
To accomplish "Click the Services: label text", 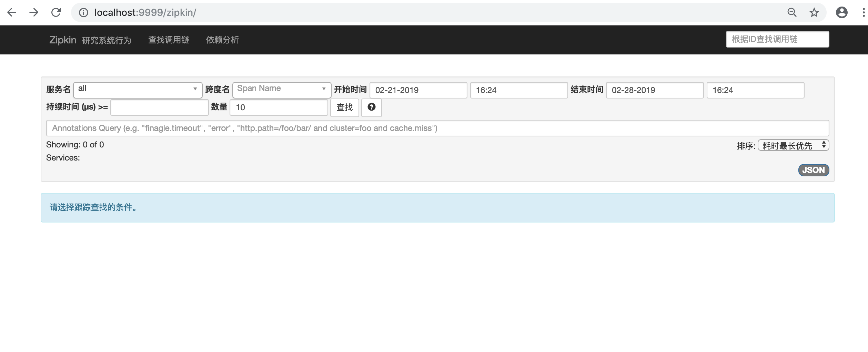I will tap(63, 158).
